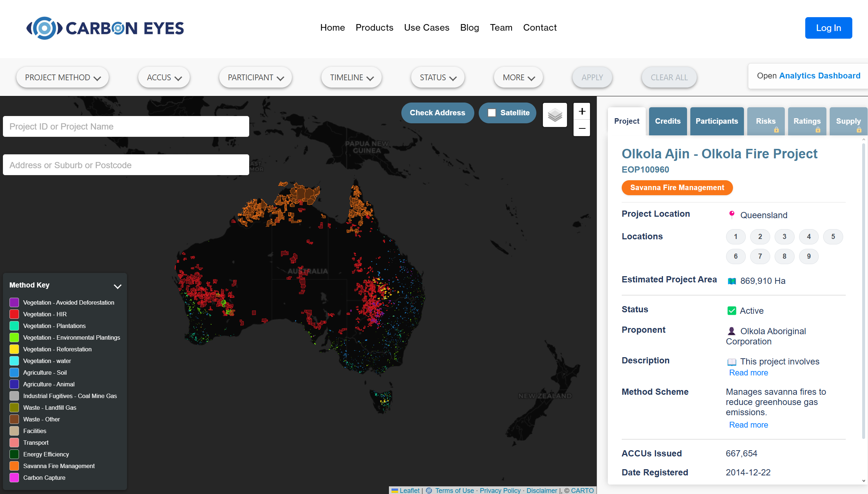Image resolution: width=868 pixels, height=494 pixels.
Task: Click the Savanna Fire Management orange swatch
Action: [14, 466]
